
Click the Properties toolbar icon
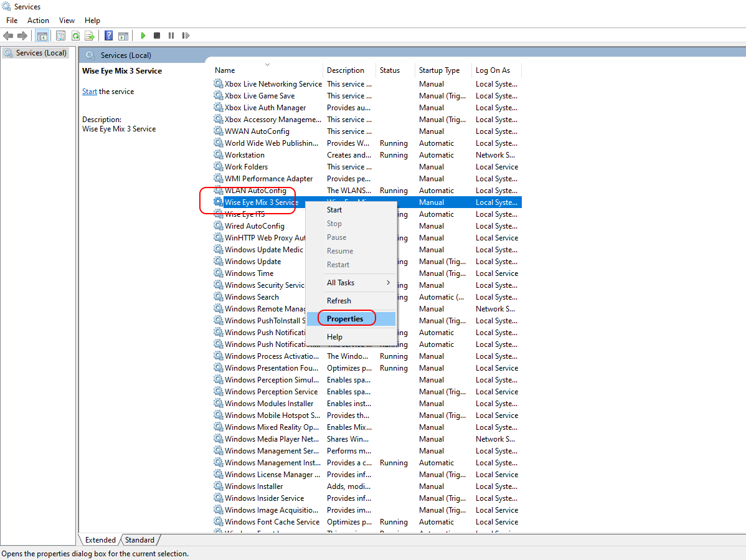60,36
